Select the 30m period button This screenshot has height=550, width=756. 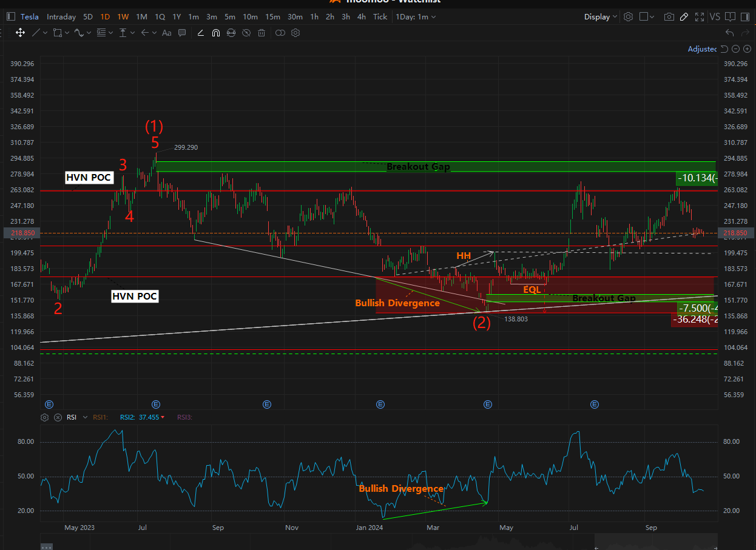pos(295,17)
